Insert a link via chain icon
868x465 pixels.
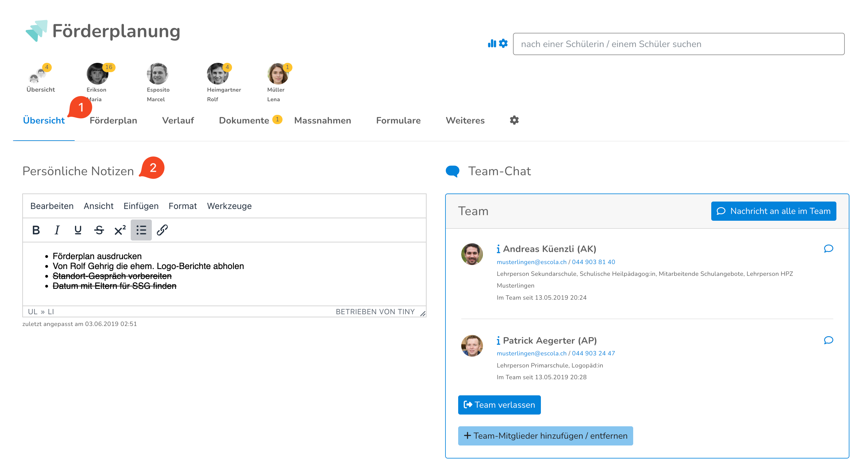[x=162, y=230]
